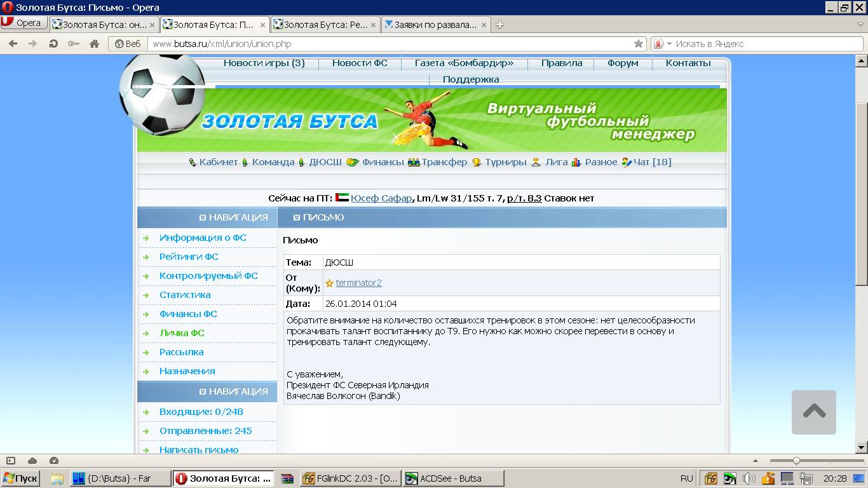Switch to the 'Заявки по развала...' tab
The height and width of the screenshot is (488, 868).
click(x=435, y=25)
